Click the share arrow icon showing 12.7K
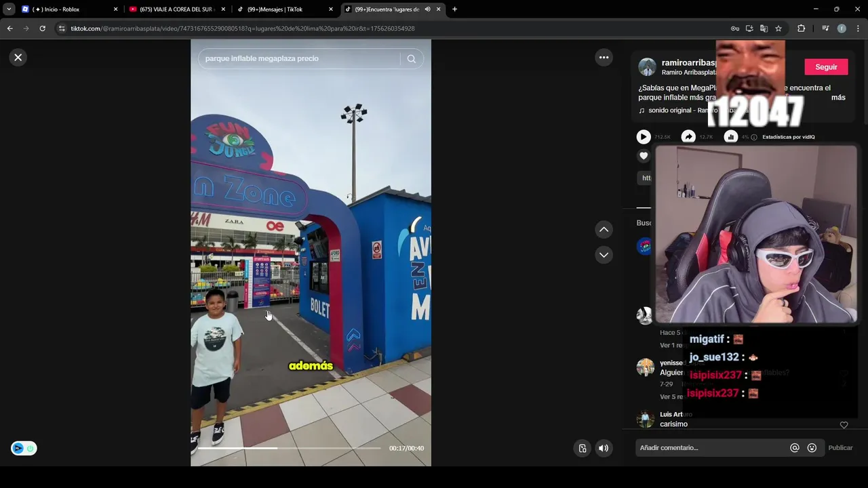 [x=688, y=137]
